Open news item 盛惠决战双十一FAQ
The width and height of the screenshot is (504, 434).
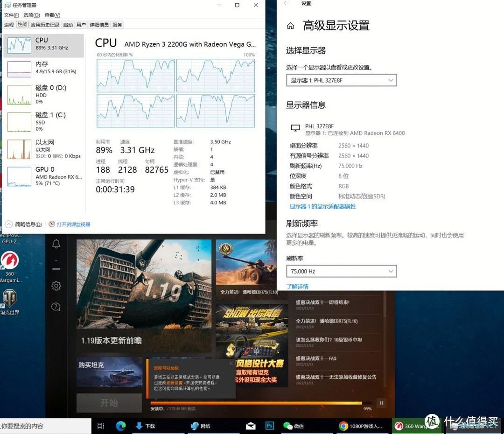pos(316,358)
